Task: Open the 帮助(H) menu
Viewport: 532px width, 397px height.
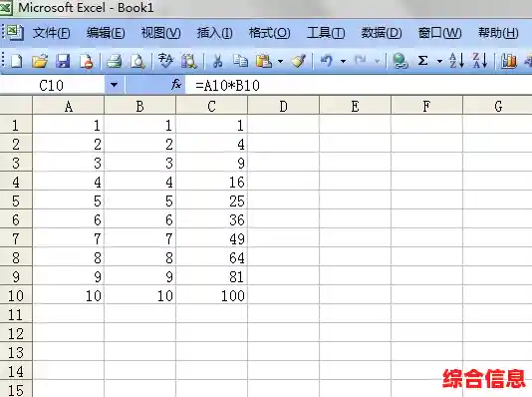Action: [498, 33]
